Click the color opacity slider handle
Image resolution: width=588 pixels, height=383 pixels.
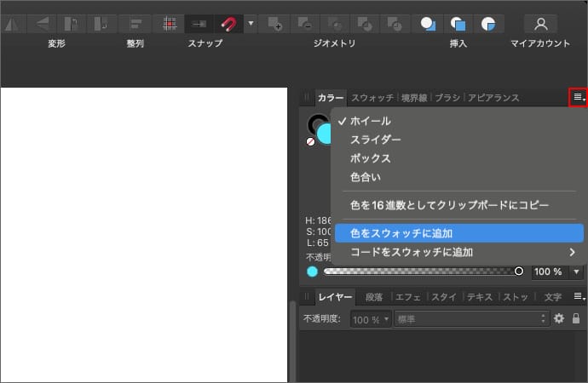tap(519, 272)
